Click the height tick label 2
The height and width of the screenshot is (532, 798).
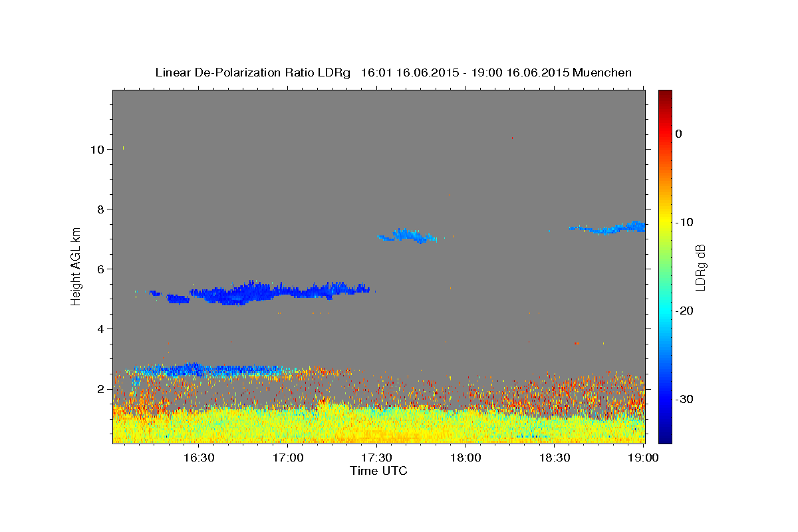(x=101, y=389)
